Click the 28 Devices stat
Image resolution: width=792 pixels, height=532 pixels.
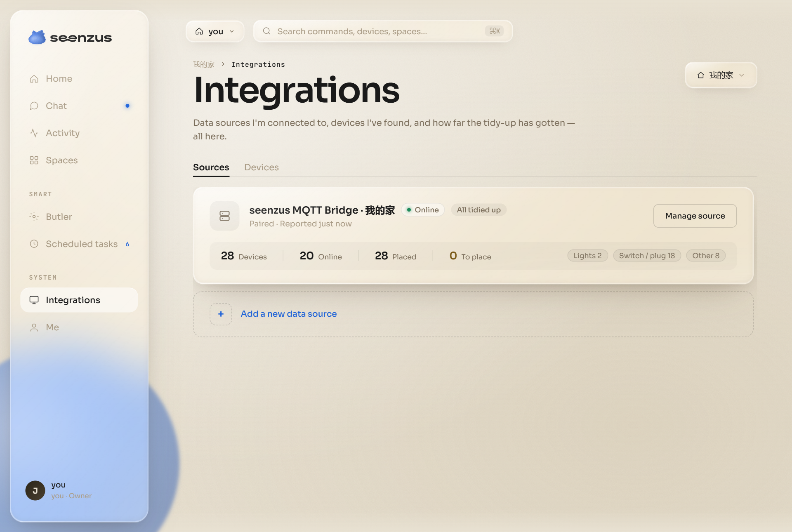pyautogui.click(x=244, y=256)
